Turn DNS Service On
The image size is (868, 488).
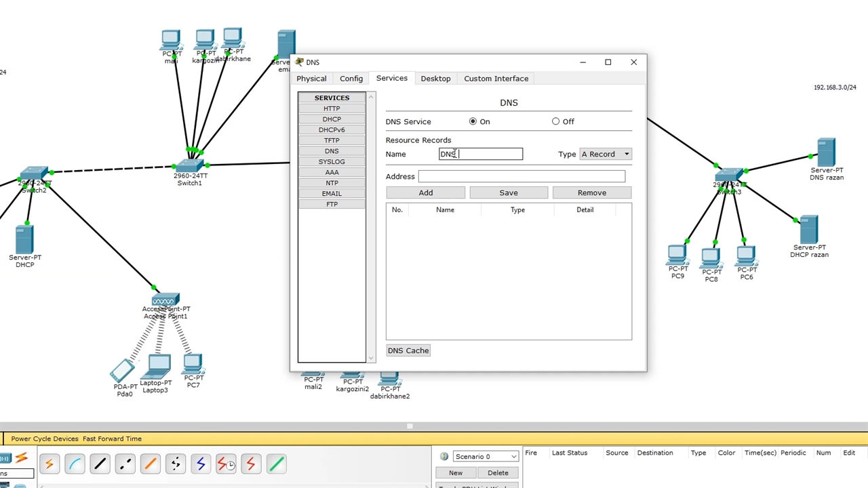coord(473,121)
